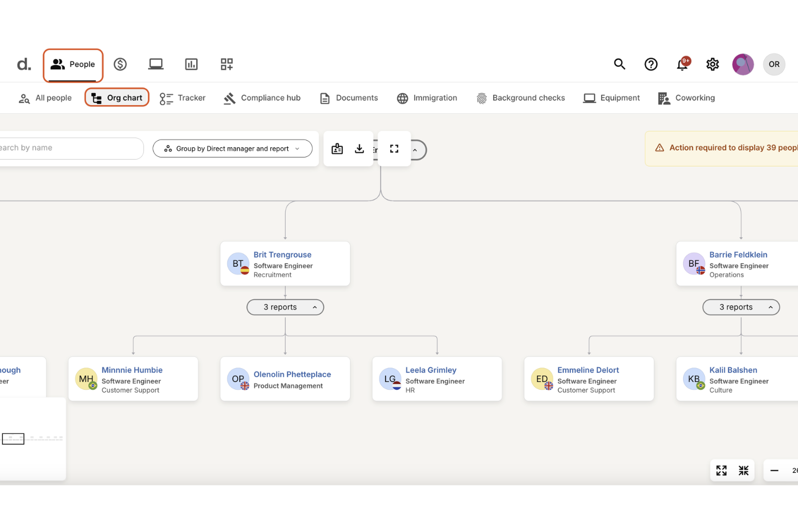
Task: Enter fullscreen with the expand icon
Action: coord(394,149)
